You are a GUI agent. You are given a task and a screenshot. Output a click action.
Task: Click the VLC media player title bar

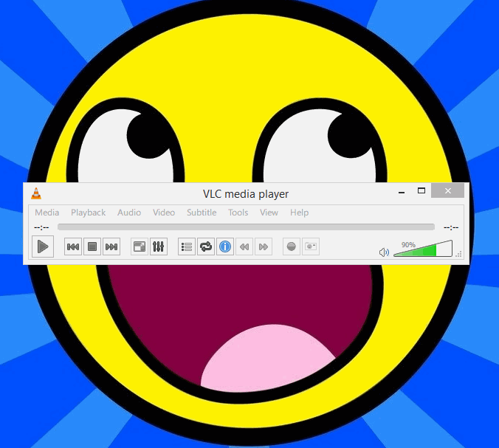[x=246, y=194]
